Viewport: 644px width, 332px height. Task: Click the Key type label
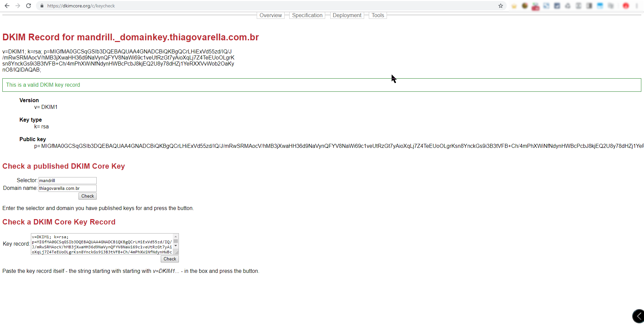tap(31, 120)
